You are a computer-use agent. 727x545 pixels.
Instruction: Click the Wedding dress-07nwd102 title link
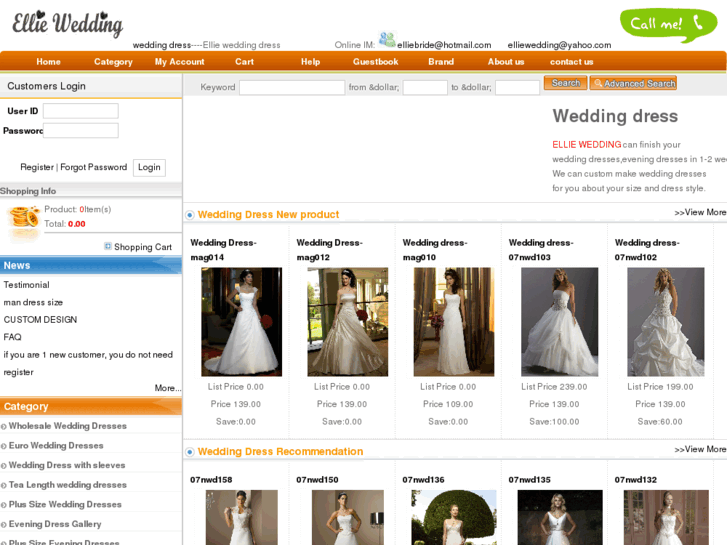tap(647, 250)
